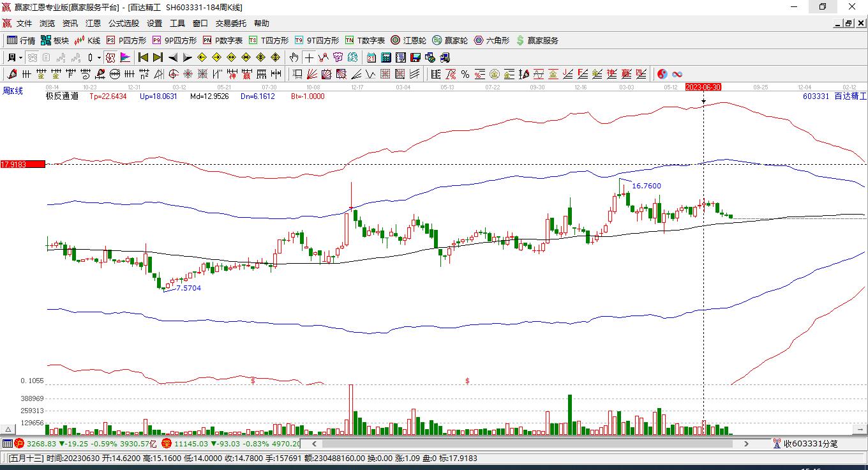Image resolution: width=868 pixels, height=470 pixels.
Task: Select the red grid square tool
Action: pos(385,74)
